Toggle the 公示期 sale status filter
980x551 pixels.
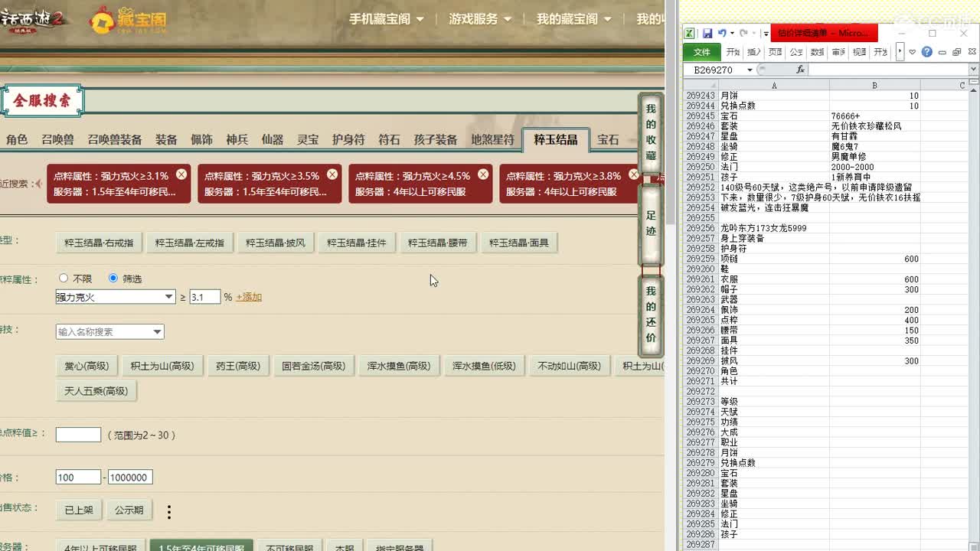pos(129,510)
